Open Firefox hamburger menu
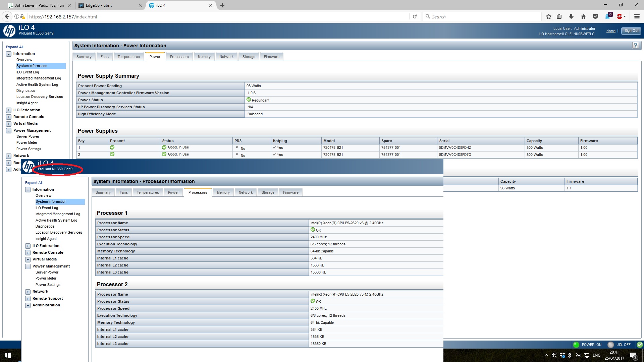The height and width of the screenshot is (362, 644). tap(637, 16)
